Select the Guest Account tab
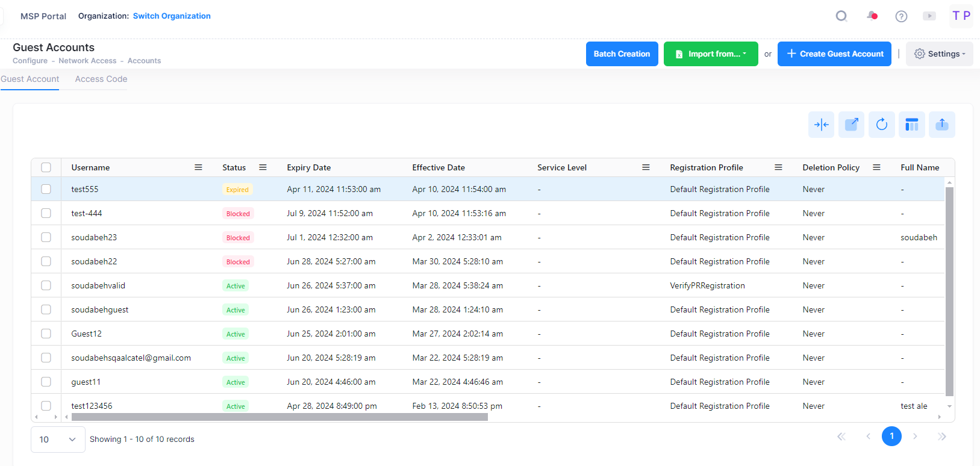This screenshot has width=980, height=466. [x=30, y=79]
